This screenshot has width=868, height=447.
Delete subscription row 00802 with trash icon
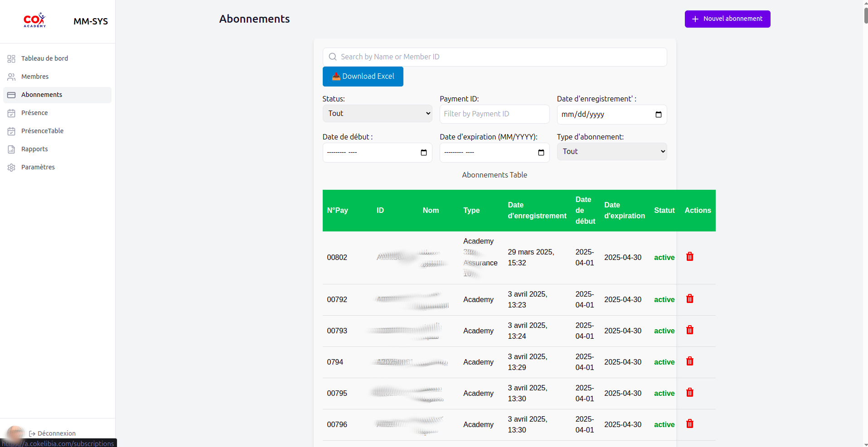pyautogui.click(x=689, y=257)
